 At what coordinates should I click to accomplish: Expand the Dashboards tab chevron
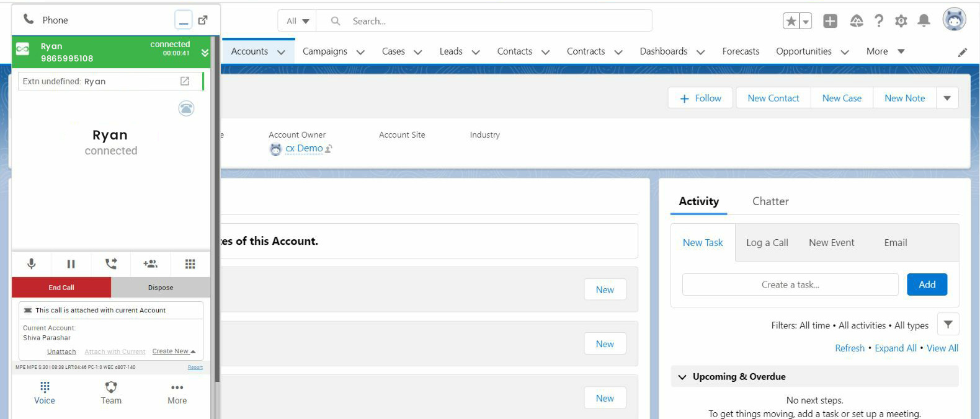tap(701, 52)
